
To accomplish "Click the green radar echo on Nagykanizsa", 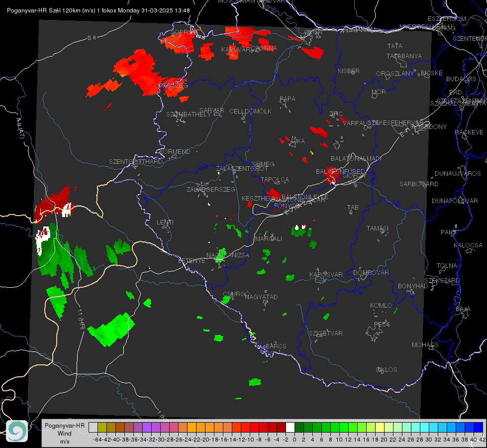I will coord(221,255).
